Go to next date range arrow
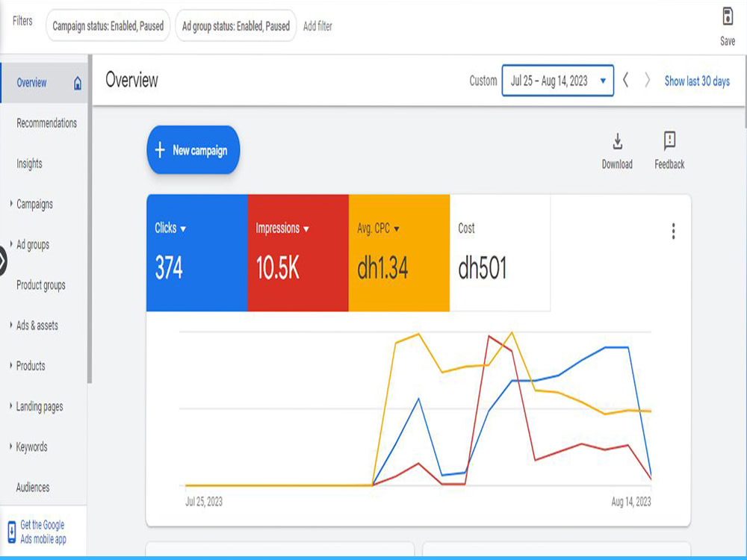The width and height of the screenshot is (747, 560). tap(647, 80)
